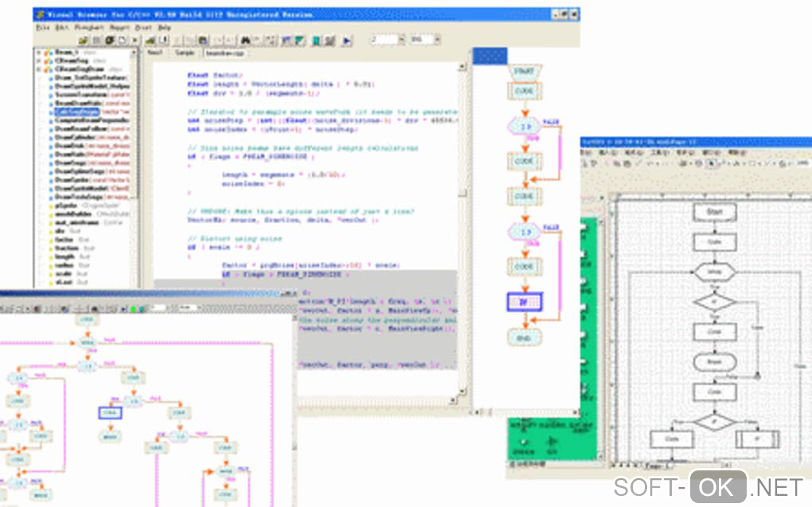The image size is (812, 507).
Task: Click the blue play arrow toolbar icon
Action: (347, 41)
